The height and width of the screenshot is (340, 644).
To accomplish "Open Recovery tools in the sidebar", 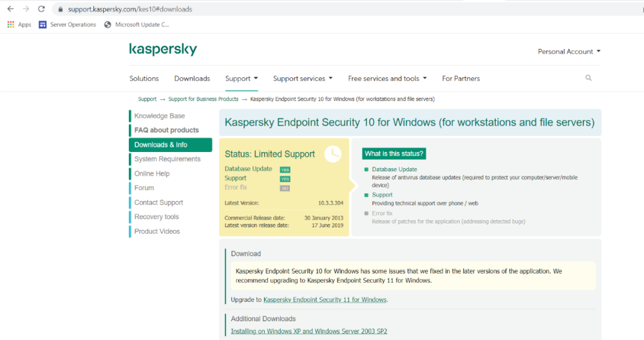I will tap(156, 217).
